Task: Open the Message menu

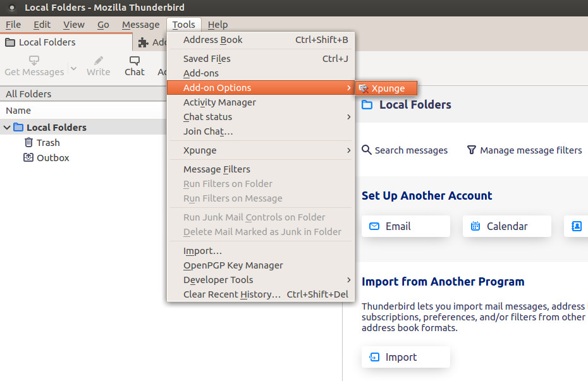Action: 140,25
